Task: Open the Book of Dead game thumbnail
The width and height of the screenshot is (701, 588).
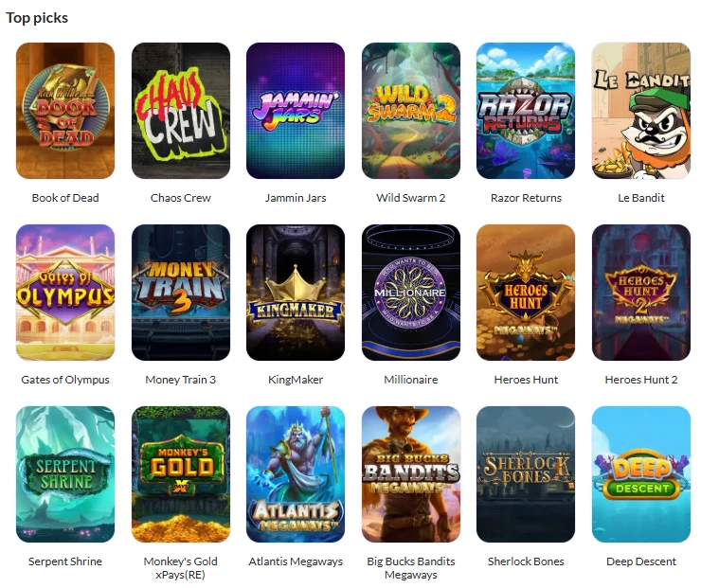Action: [65, 111]
